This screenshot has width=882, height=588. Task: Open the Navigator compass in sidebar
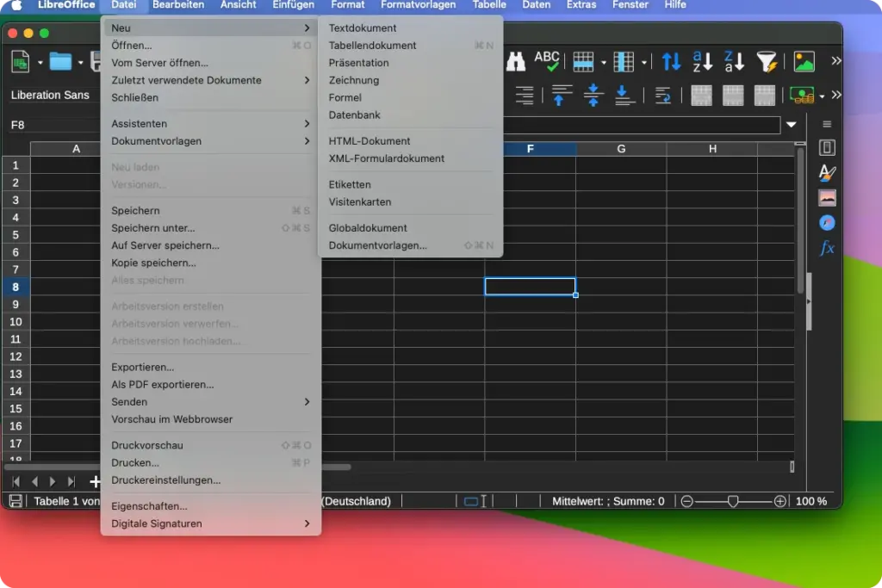click(x=827, y=223)
